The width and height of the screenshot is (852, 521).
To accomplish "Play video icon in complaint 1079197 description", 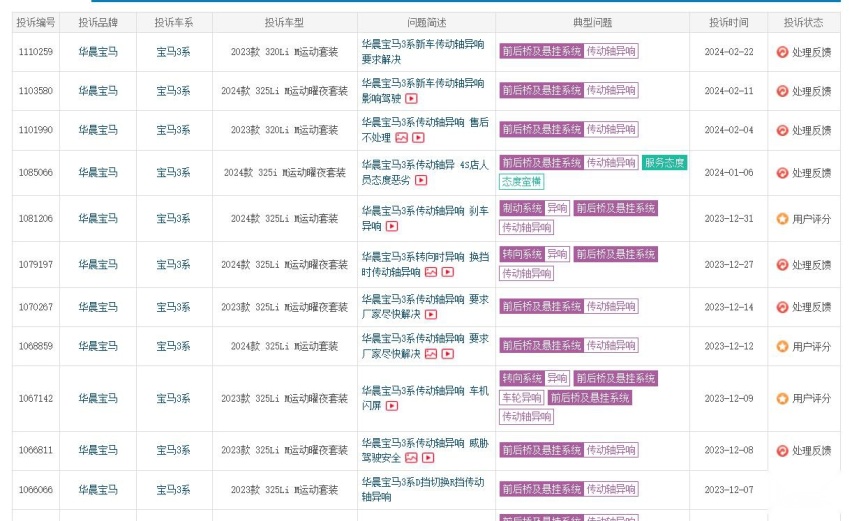I will click(x=448, y=272).
